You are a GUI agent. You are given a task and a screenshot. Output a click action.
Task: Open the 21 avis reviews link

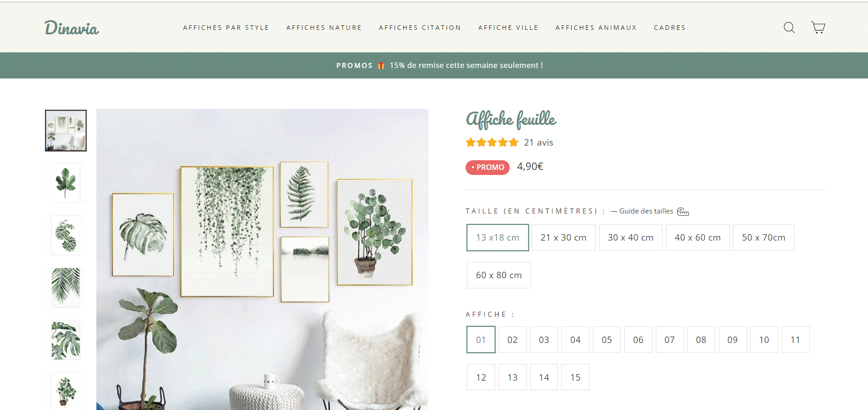(539, 142)
